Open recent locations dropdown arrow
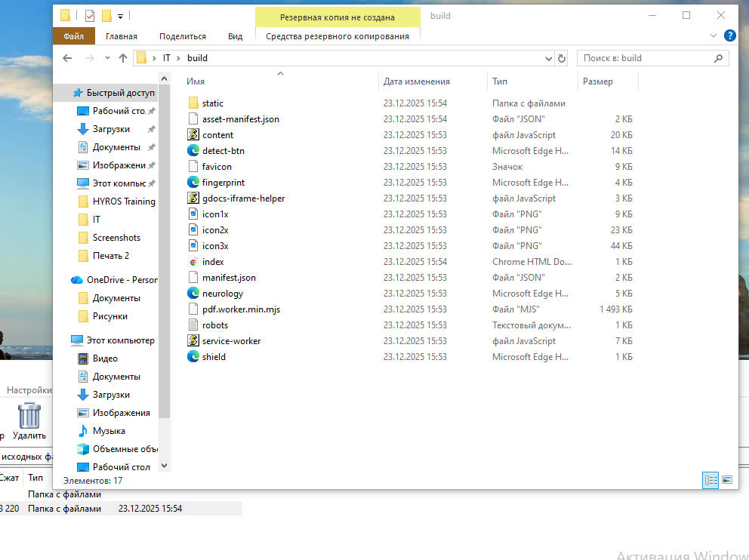 (107, 58)
